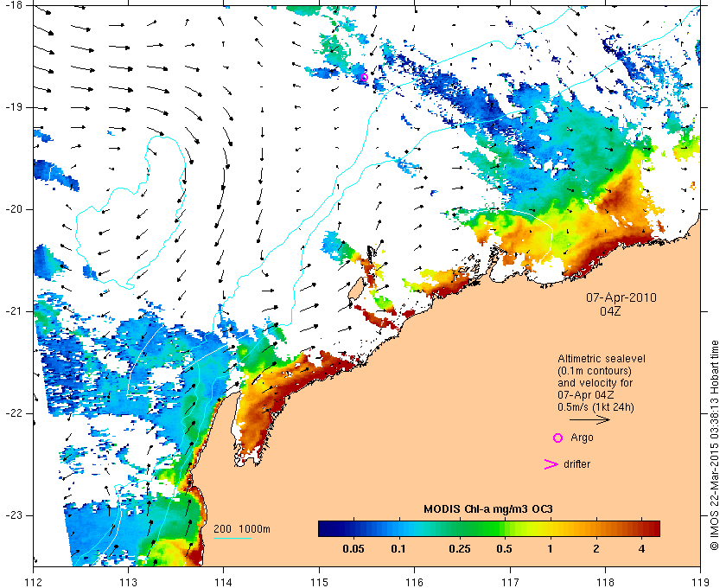Click the '(0.1m contours)' legend line
The height and width of the screenshot is (588, 726).
pyautogui.click(x=595, y=371)
